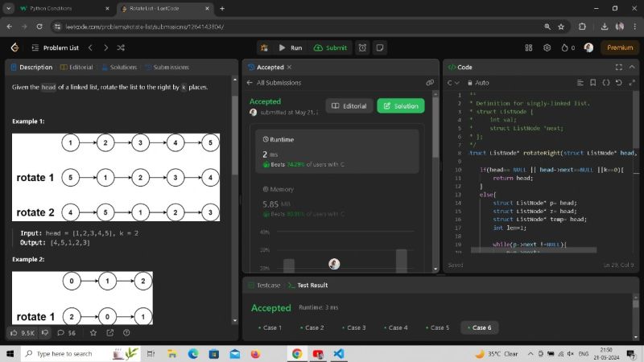Click the thumbs-down dislike icon
The height and width of the screenshot is (362, 644).
pos(45,332)
